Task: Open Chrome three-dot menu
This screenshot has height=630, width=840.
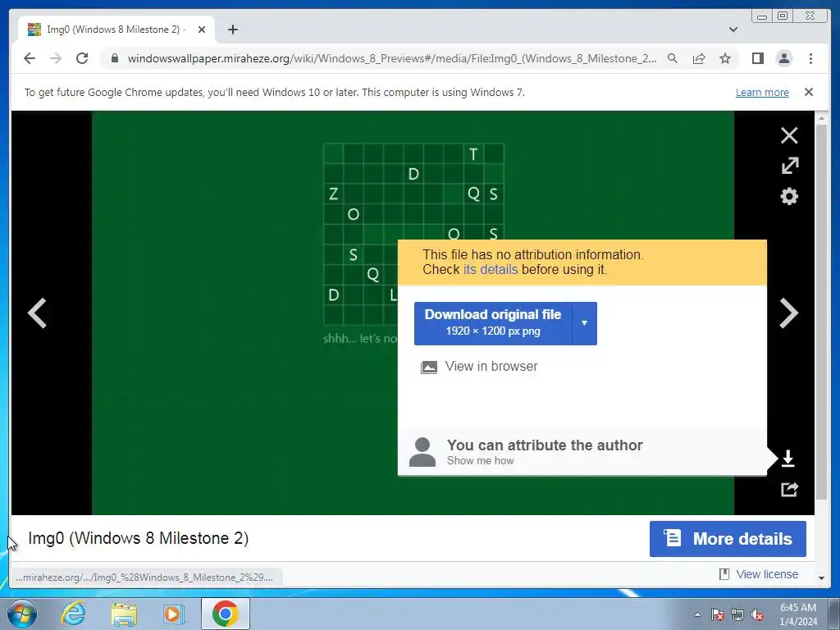Action: [x=810, y=58]
